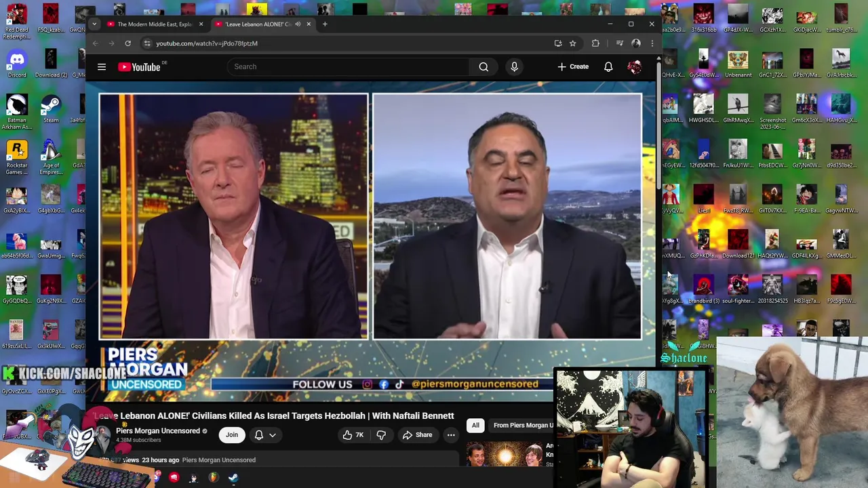Viewport: 868px width, 488px height.
Task: Open the Chrome profile avatar
Action: [x=636, y=43]
